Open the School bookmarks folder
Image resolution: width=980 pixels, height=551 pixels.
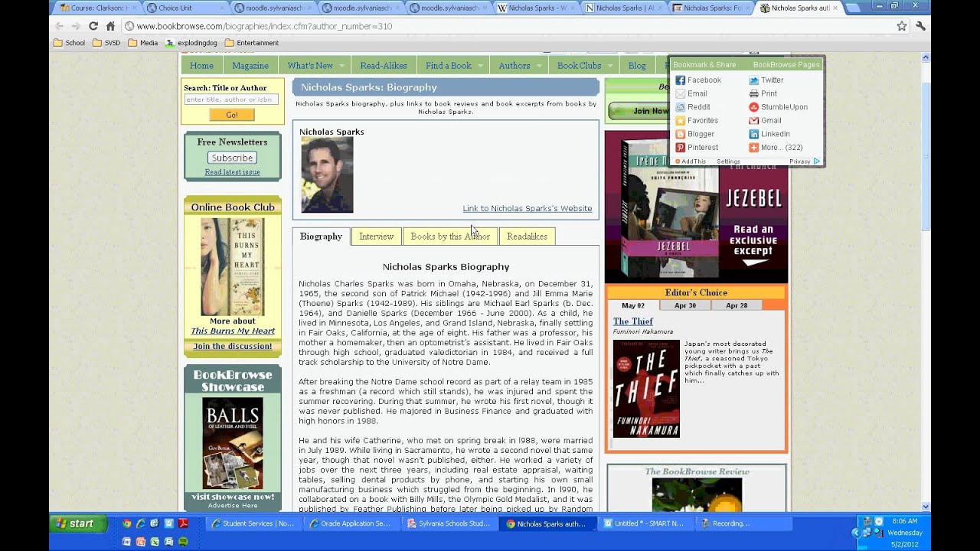(x=69, y=43)
